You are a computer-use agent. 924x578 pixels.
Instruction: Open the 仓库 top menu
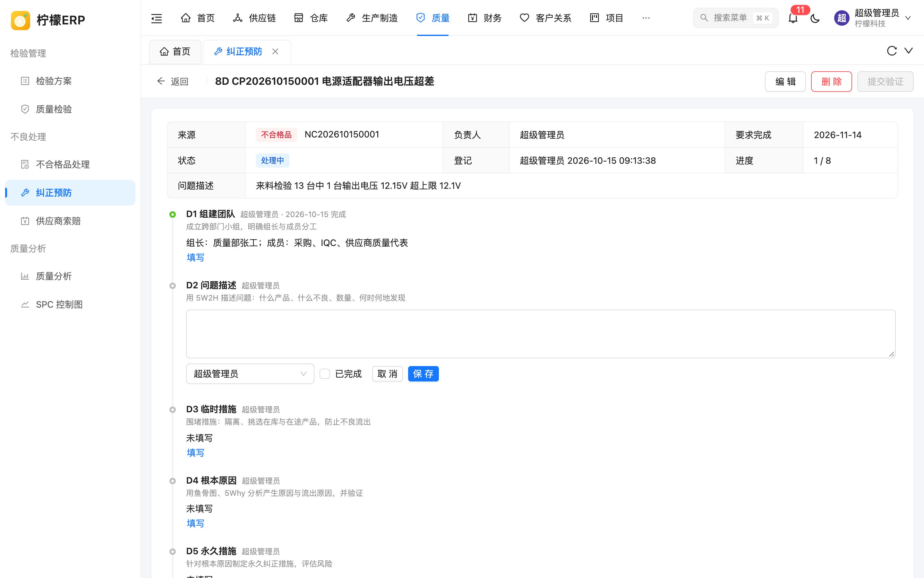(x=311, y=18)
